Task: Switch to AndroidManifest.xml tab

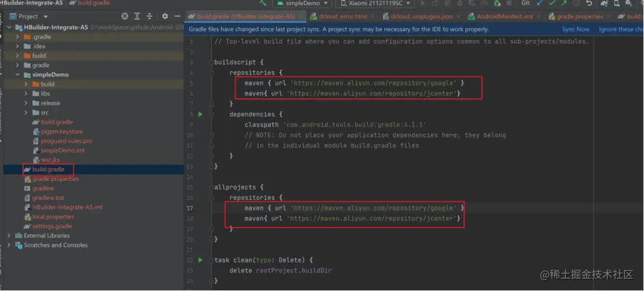Action: 504,17
